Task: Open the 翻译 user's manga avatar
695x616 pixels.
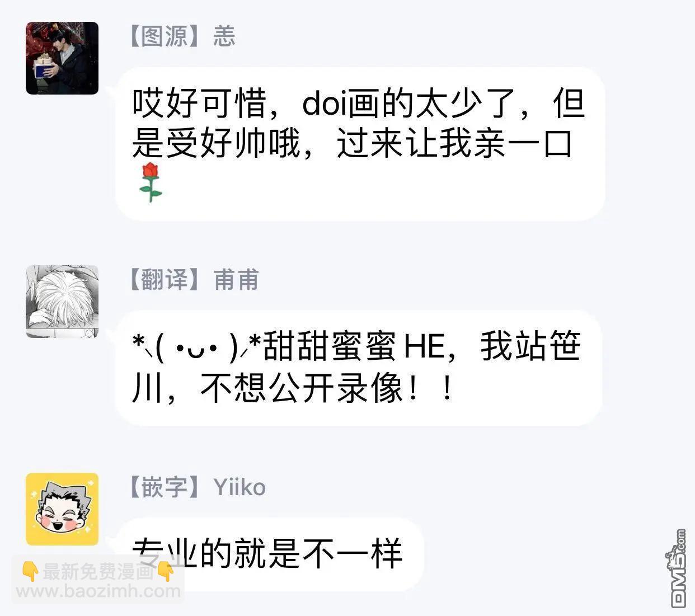Action: 62,302
